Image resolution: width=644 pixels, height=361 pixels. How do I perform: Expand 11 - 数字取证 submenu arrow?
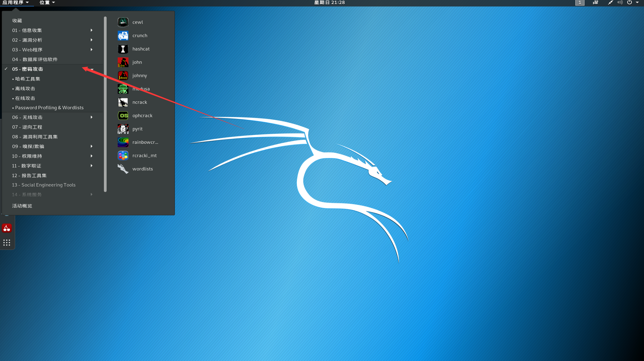pos(91,166)
